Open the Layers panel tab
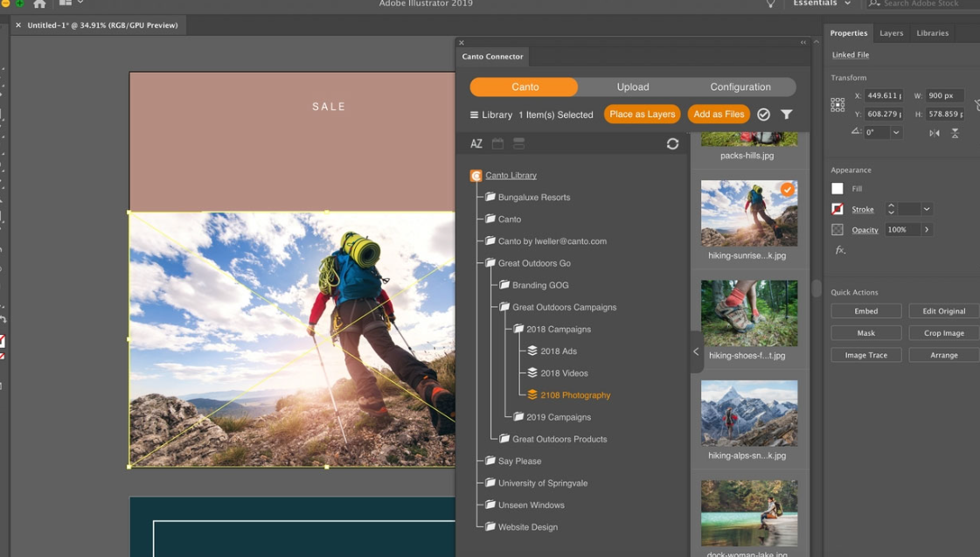This screenshot has width=980, height=557. click(x=891, y=33)
